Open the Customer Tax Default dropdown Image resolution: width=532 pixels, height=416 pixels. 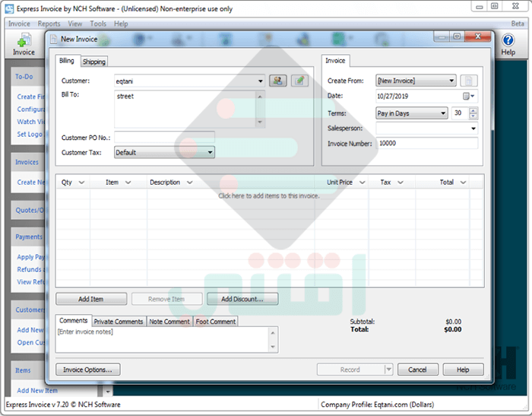[x=210, y=152]
